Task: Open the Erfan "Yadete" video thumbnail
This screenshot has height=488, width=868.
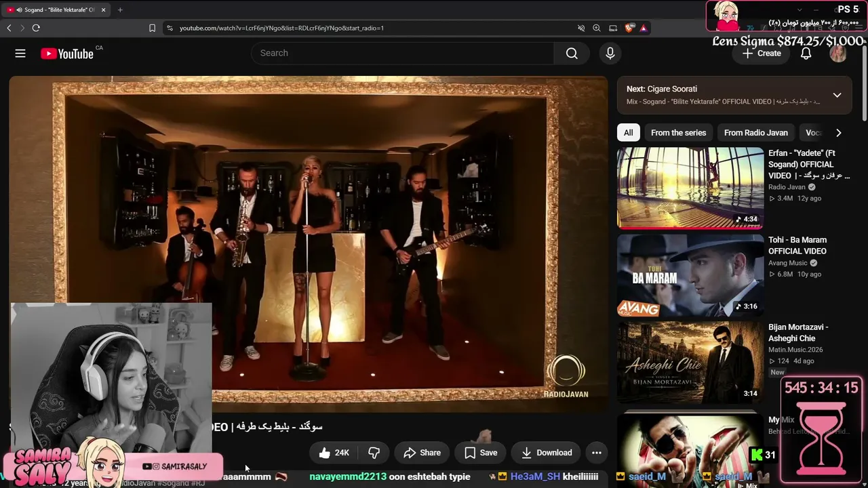Action: click(x=690, y=188)
